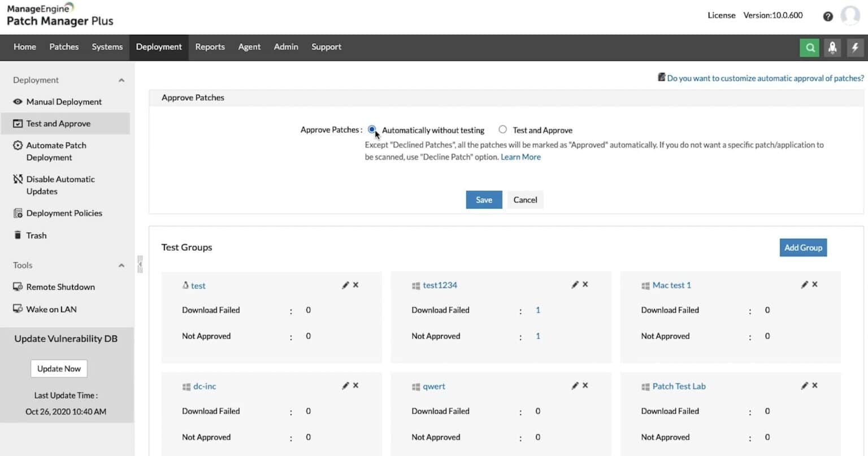Screen dimensions: 868x456
Task: Select the Remote Shutdown monitor icon
Action: [19, 286]
